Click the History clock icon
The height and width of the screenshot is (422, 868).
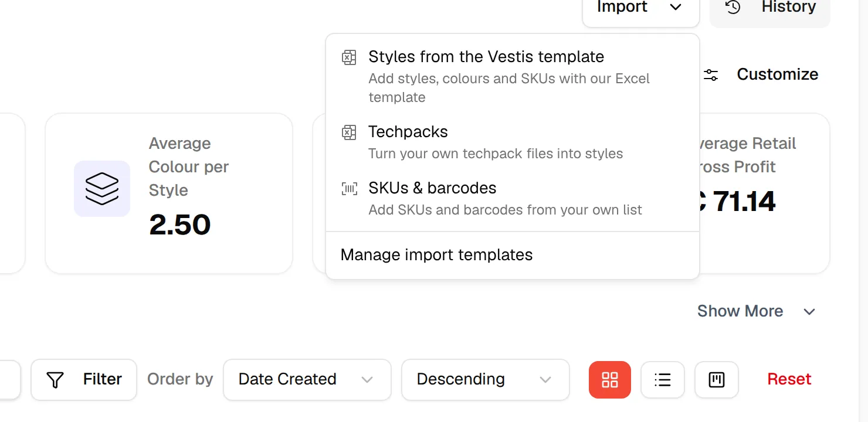pyautogui.click(x=733, y=7)
